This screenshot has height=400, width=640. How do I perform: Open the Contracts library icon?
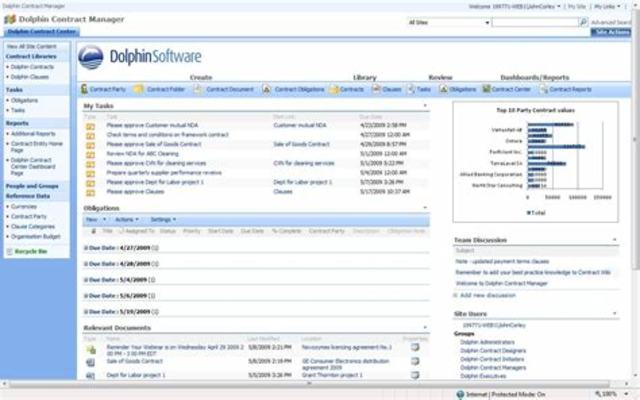coord(334,89)
